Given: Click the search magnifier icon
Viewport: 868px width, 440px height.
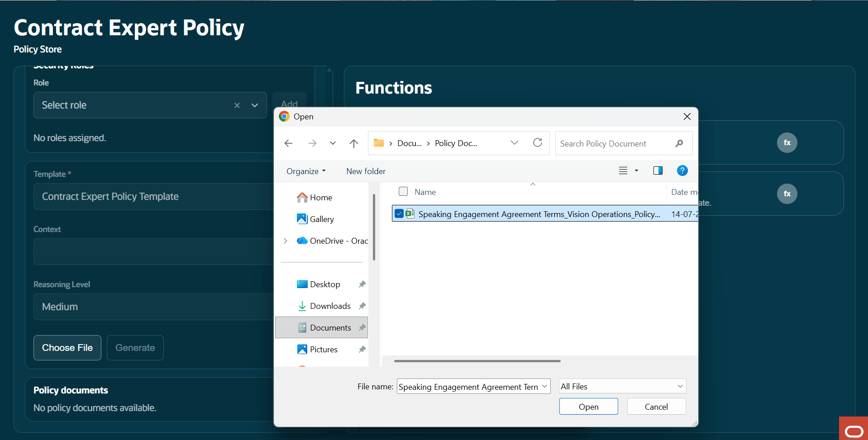Looking at the screenshot, I should click(x=679, y=143).
